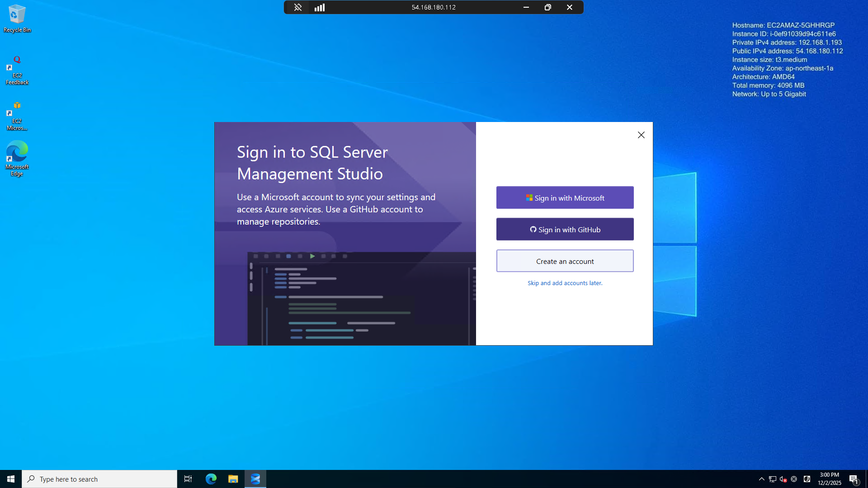Screen dimensions: 868x488
Task: Click Sign in with Microsoft button
Action: (x=565, y=198)
